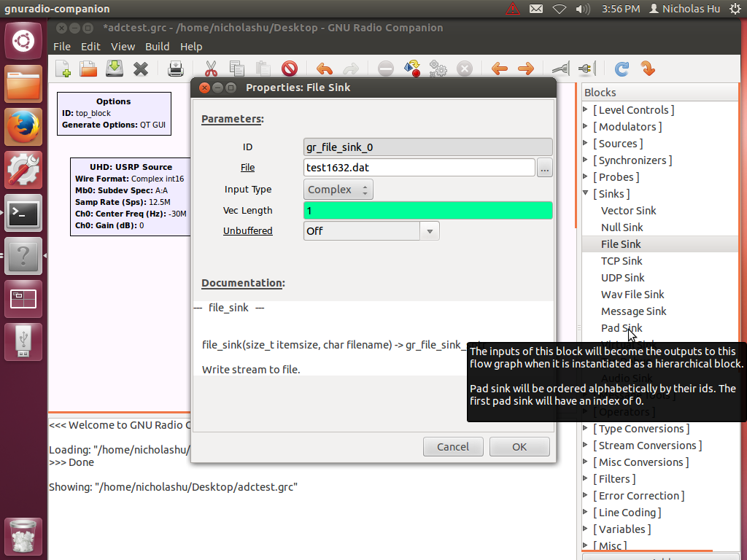Select the Options block on canvas
The image size is (747, 560).
click(x=114, y=113)
